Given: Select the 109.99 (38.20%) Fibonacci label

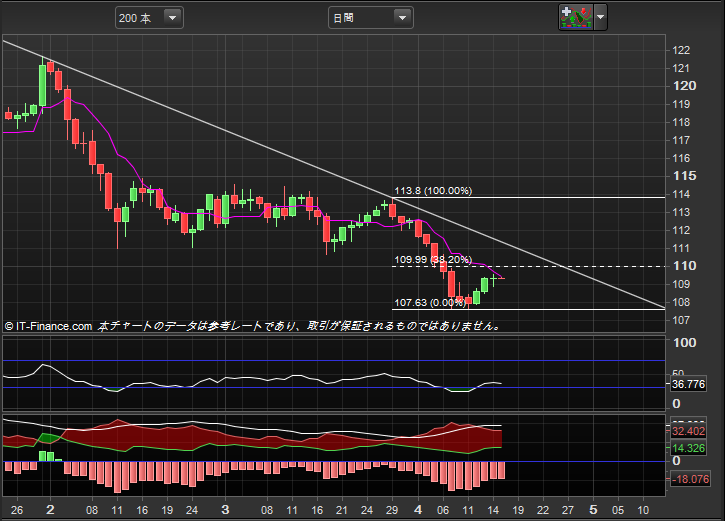Looking at the screenshot, I should pos(433,259).
